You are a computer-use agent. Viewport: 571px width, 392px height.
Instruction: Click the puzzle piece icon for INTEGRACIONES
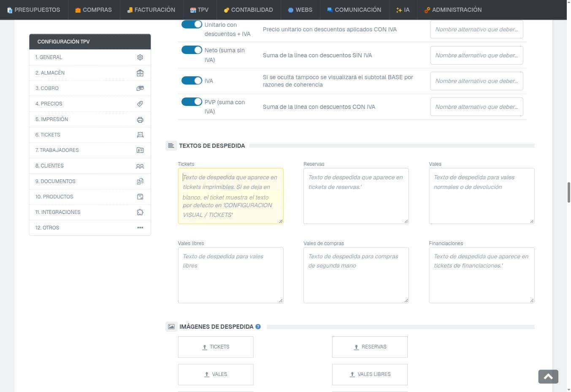[140, 212]
